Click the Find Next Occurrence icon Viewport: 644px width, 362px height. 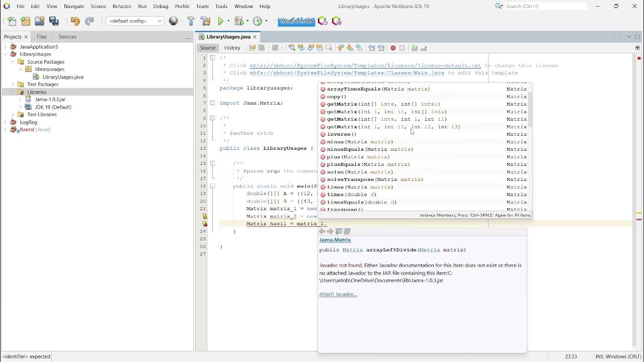tap(310, 48)
